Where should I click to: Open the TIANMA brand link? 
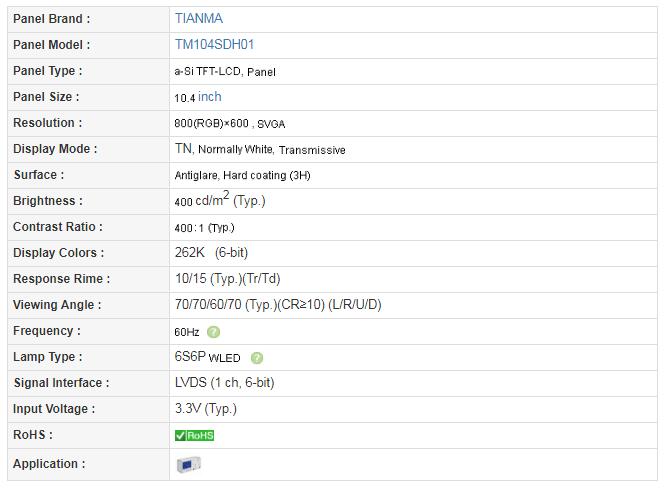click(199, 19)
